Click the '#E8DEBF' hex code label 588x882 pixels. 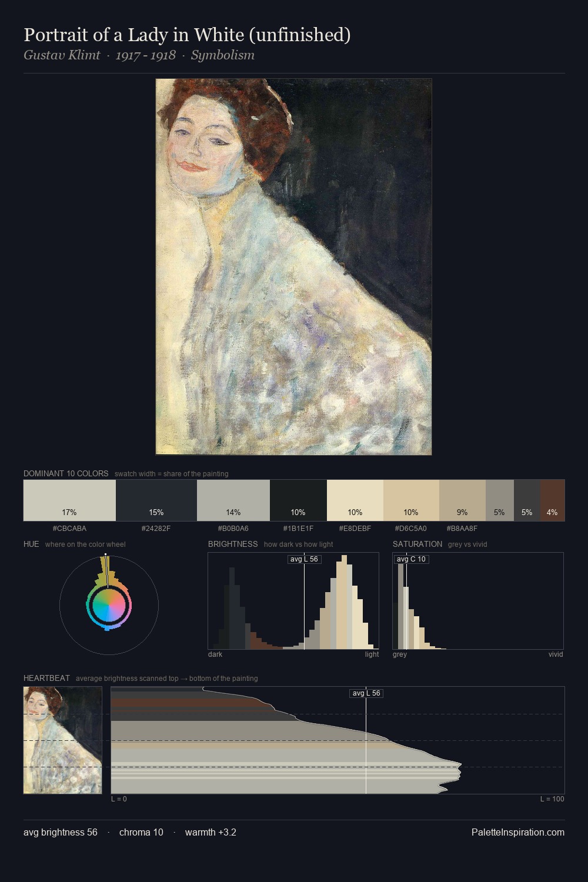[x=355, y=529]
